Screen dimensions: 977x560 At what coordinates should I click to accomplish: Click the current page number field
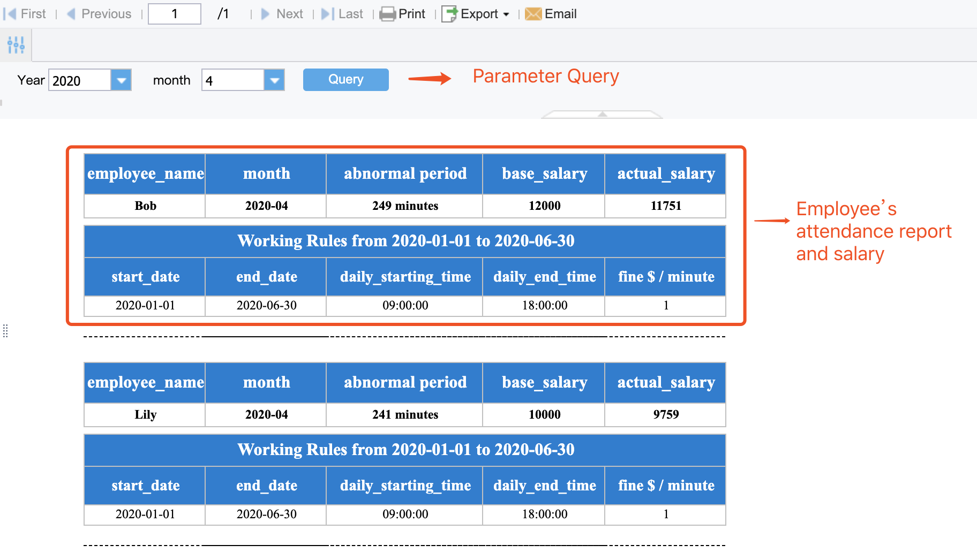tap(175, 14)
